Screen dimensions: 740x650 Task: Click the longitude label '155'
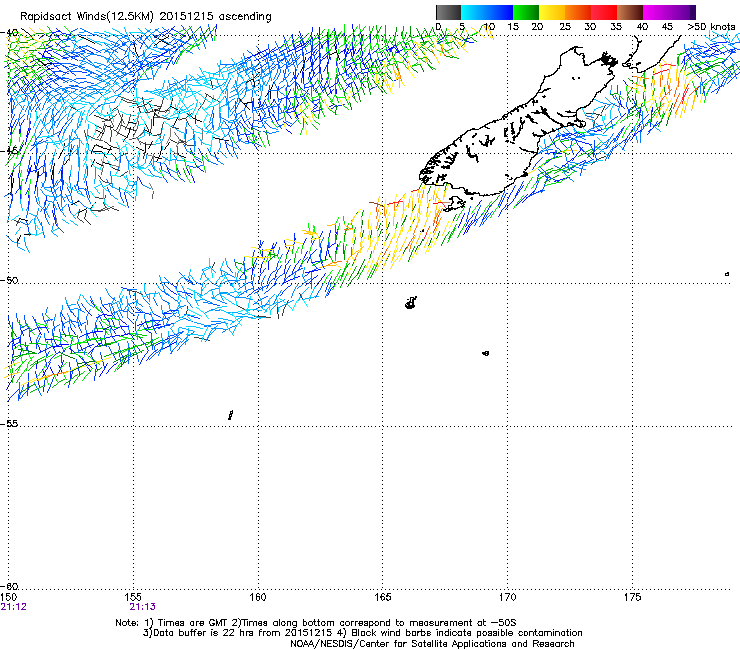pyautogui.click(x=134, y=597)
